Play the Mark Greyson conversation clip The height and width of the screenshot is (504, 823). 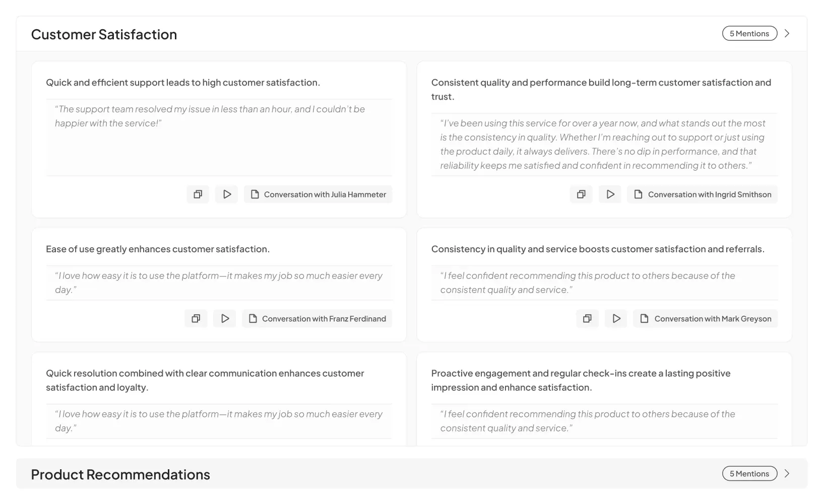tap(616, 319)
